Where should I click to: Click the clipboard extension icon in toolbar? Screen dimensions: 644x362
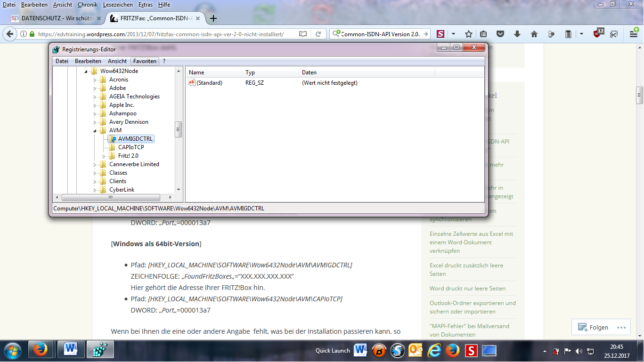tap(568, 34)
